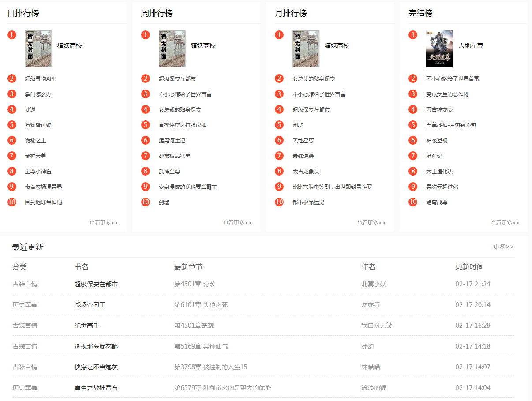Click the 更多>> link beside 最近更新
532x401 pixels.
pos(503,247)
